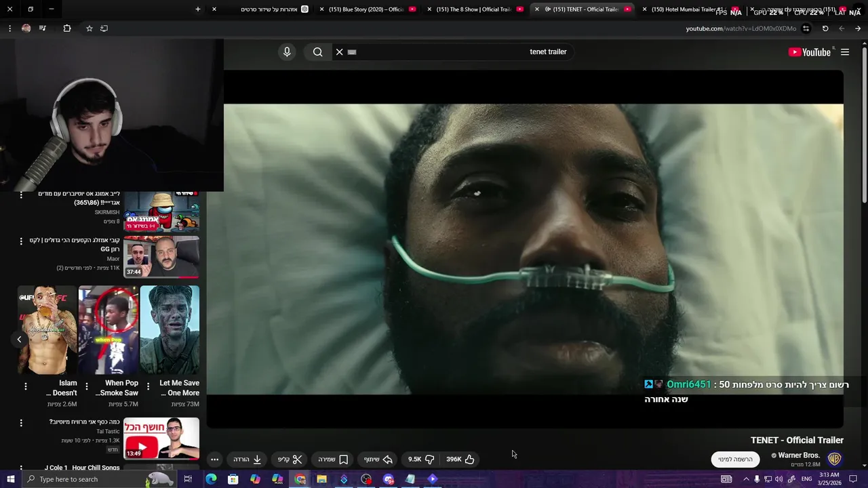Save video with the bookmark button

pyautogui.click(x=334, y=459)
